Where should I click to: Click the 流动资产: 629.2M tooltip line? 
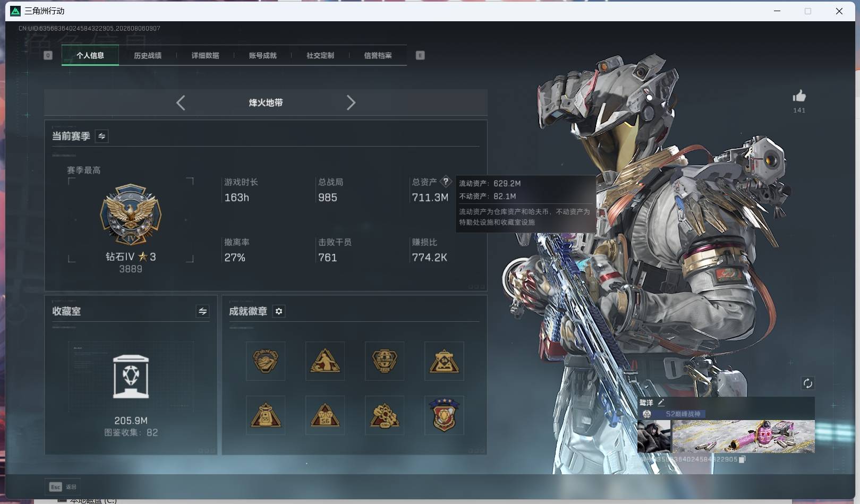point(490,183)
